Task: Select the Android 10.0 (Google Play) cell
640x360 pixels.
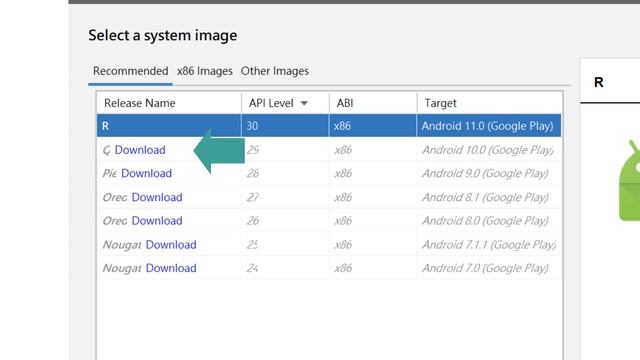Action: pyautogui.click(x=488, y=150)
